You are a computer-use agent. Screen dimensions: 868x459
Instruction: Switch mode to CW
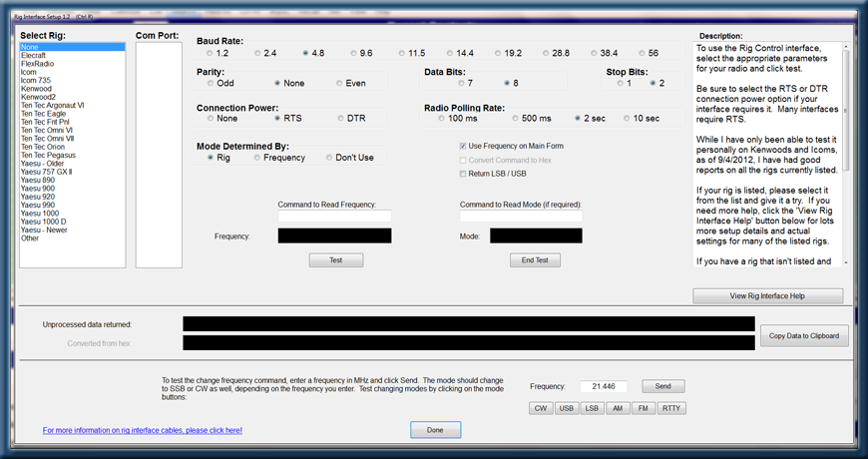click(x=541, y=409)
